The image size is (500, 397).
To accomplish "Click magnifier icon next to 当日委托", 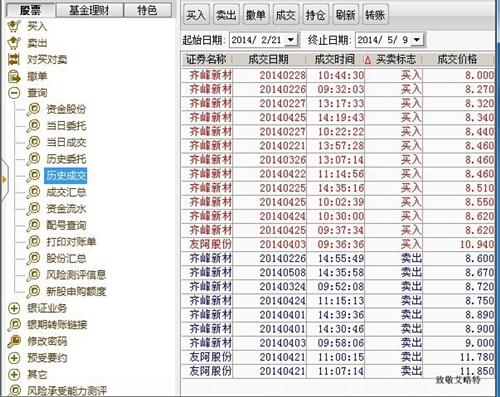I will [33, 126].
